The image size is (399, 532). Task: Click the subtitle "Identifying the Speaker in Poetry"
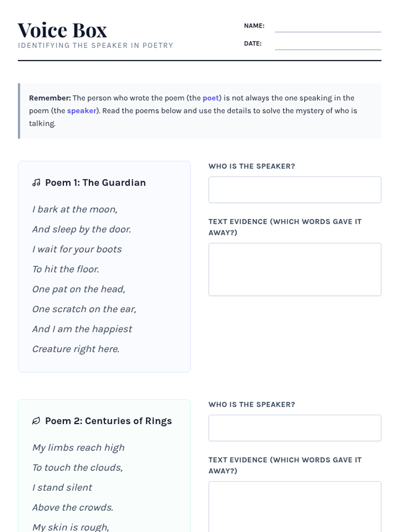[x=95, y=46]
